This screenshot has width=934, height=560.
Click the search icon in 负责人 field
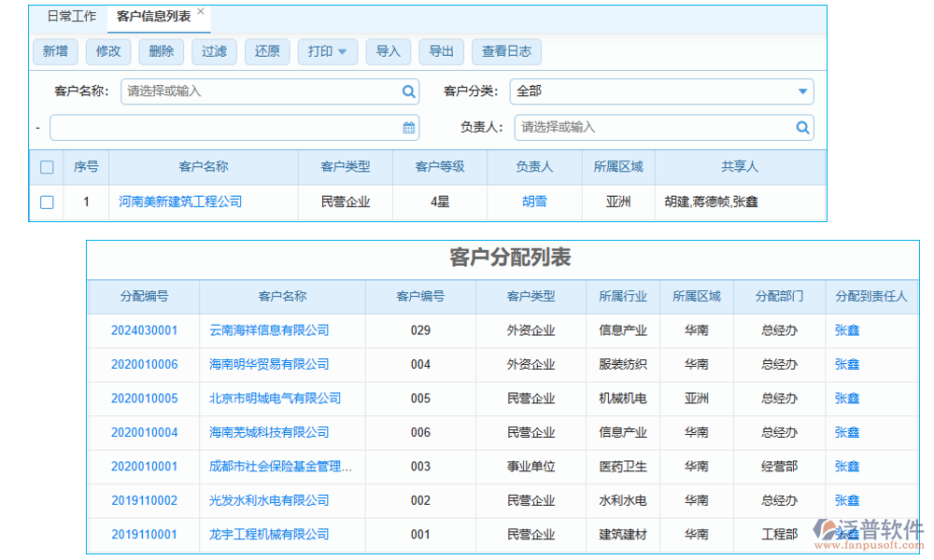click(803, 127)
